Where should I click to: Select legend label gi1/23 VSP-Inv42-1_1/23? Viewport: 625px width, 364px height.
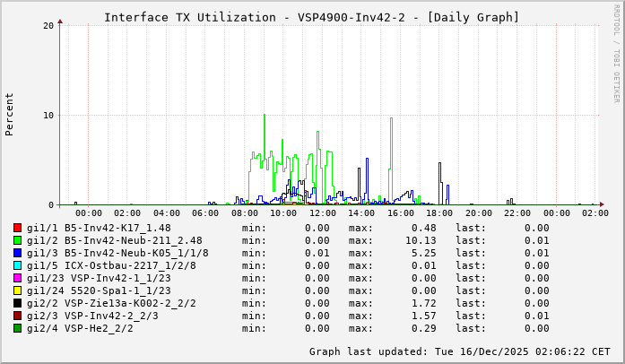(99, 278)
